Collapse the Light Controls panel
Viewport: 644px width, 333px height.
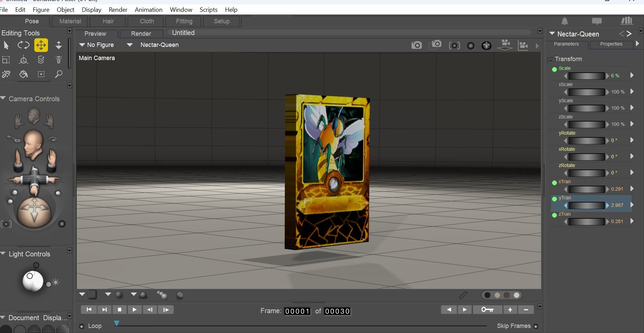(3, 253)
